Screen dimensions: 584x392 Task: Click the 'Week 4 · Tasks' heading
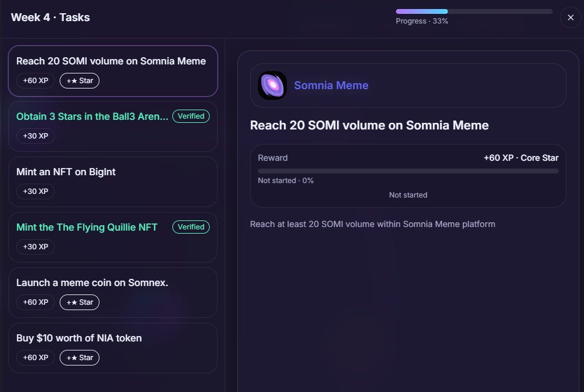50,17
